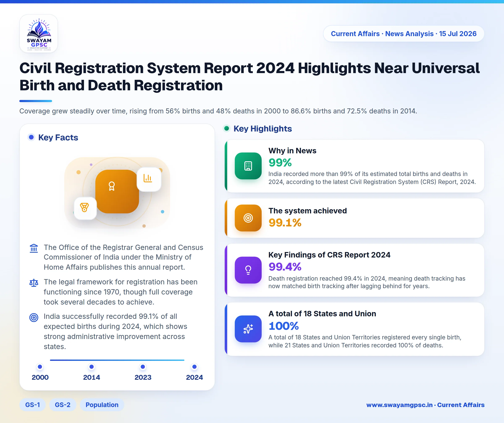The image size is (504, 423).
Task: Click the blue sparkle icon in 18 States card
Action: point(248,329)
